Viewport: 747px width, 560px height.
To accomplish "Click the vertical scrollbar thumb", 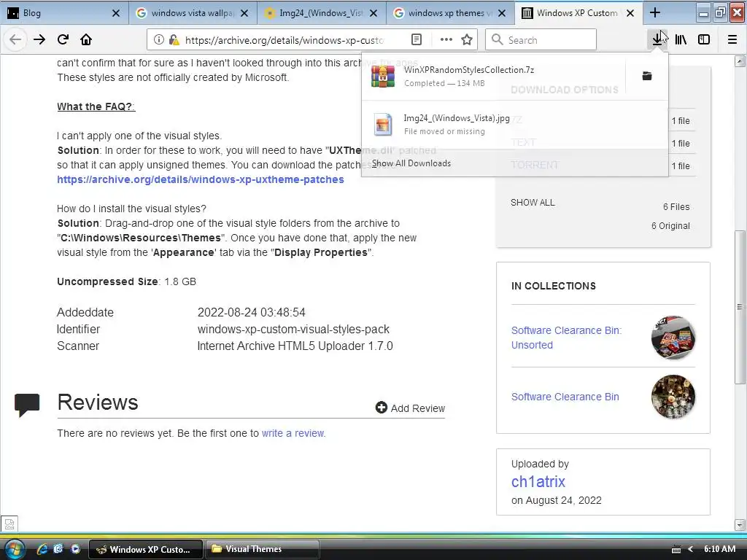I will pyautogui.click(x=740, y=307).
